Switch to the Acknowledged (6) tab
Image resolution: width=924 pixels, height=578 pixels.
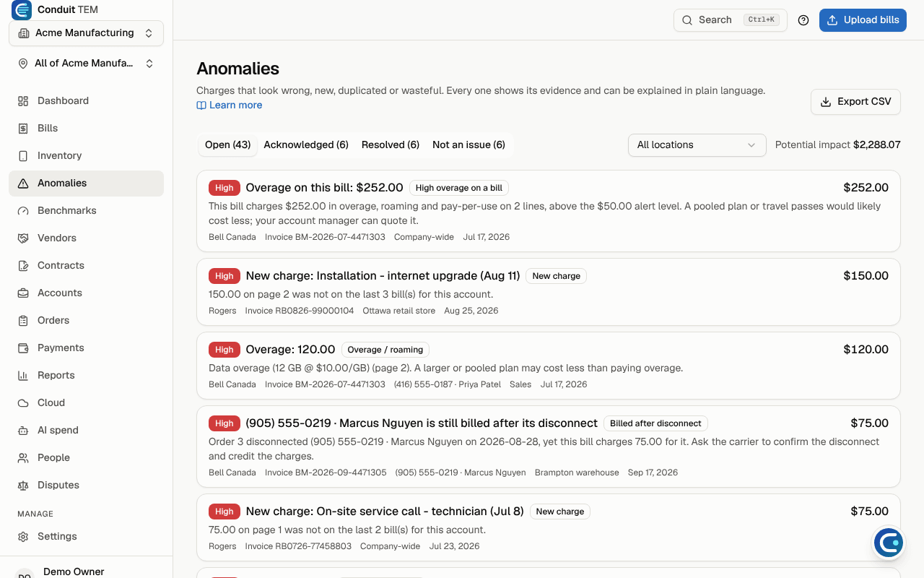[306, 145]
